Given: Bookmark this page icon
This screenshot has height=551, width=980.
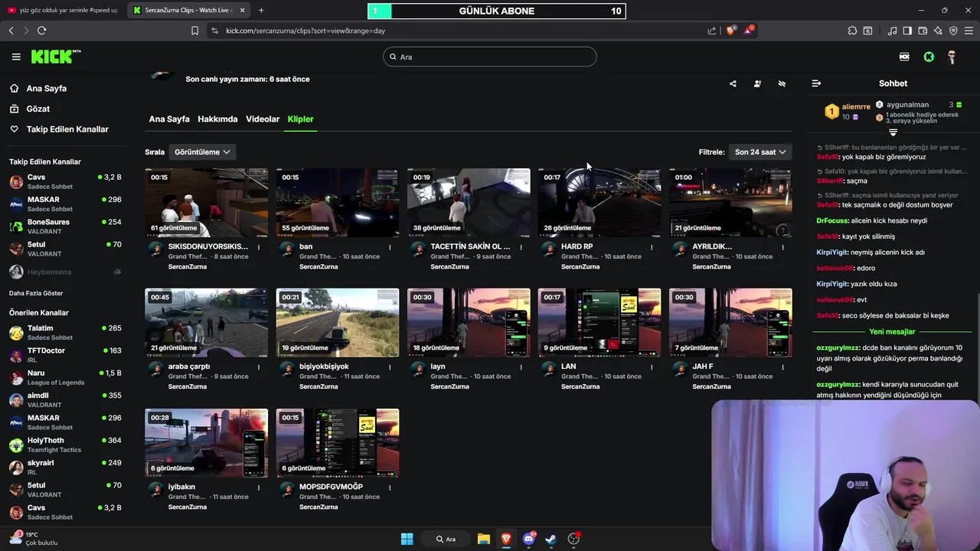Looking at the screenshot, I should [194, 31].
